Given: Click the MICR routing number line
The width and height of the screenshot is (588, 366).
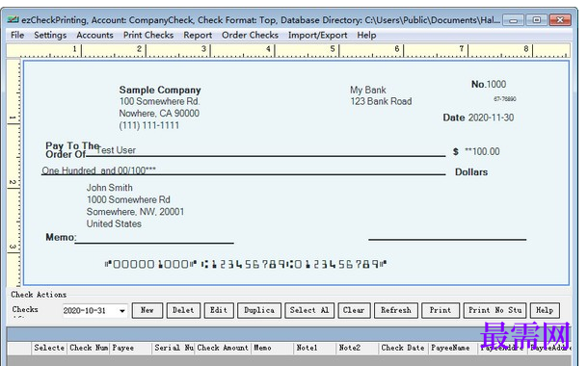Looking at the screenshot, I should (246, 265).
